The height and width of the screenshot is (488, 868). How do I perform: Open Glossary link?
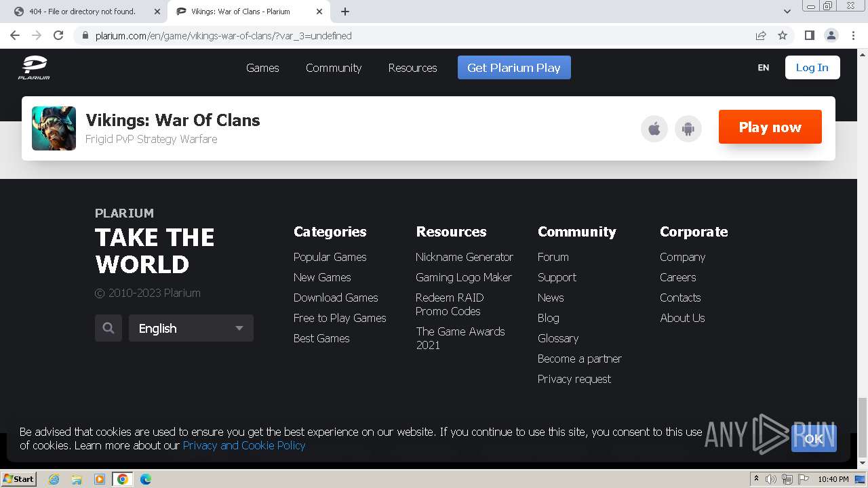click(x=558, y=338)
